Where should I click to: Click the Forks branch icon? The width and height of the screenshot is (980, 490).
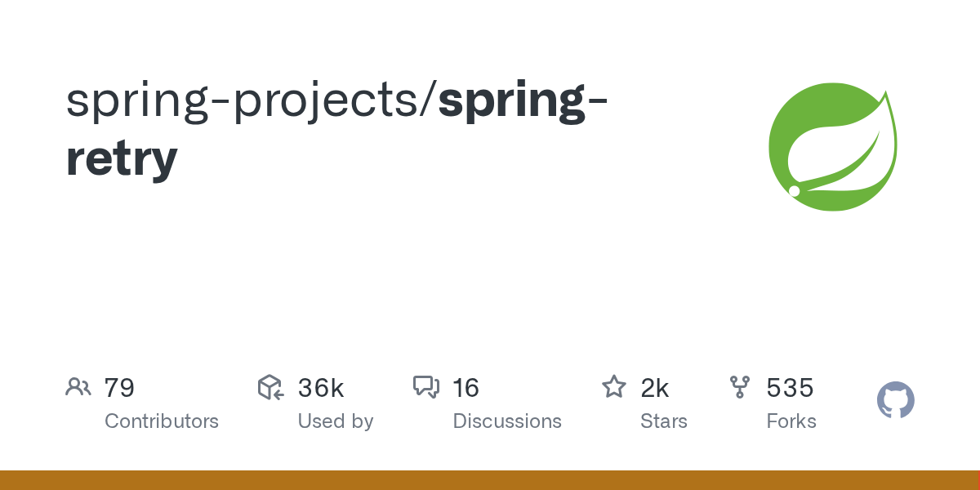740,387
